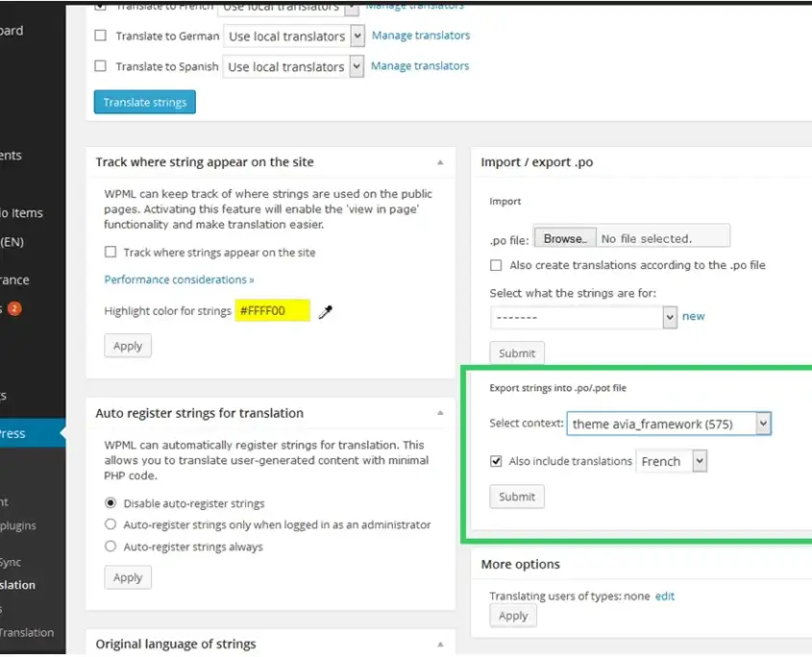This screenshot has width=812, height=657.
Task: Open the French translations language dropdown
Action: point(672,462)
